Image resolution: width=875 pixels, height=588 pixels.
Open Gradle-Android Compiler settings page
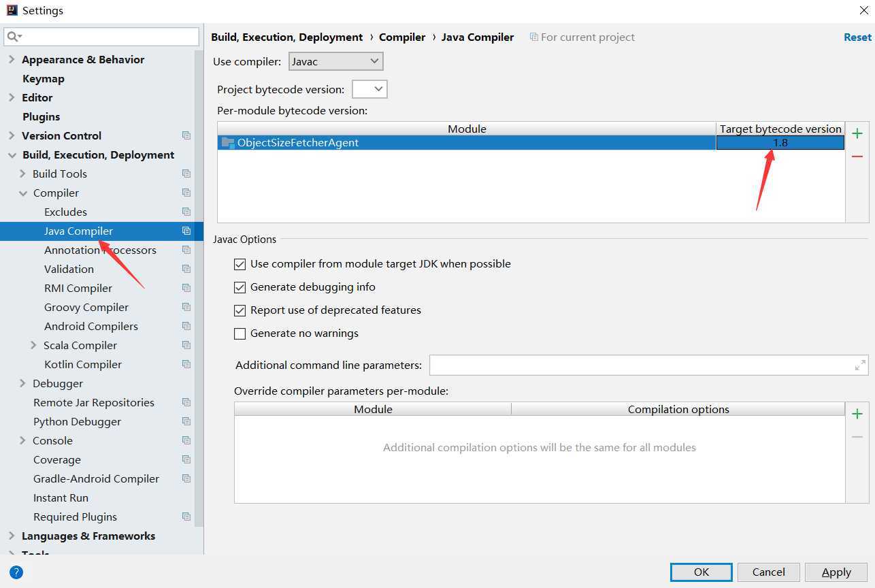[96, 478]
